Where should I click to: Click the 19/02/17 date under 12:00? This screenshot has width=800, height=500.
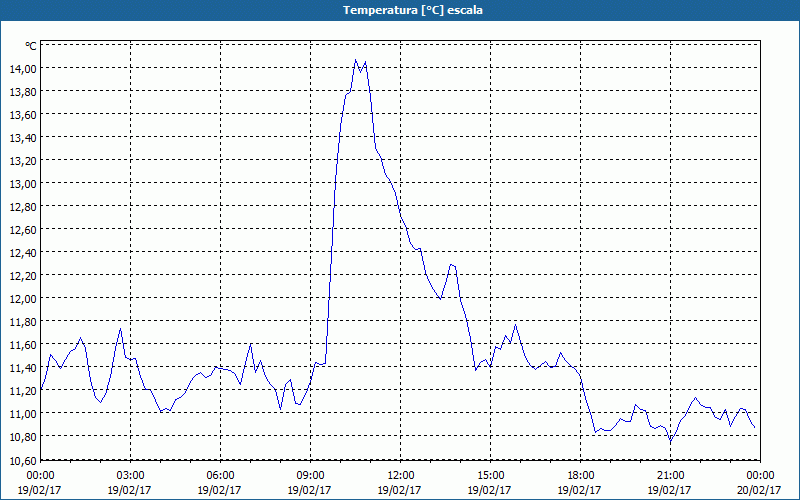(399, 490)
